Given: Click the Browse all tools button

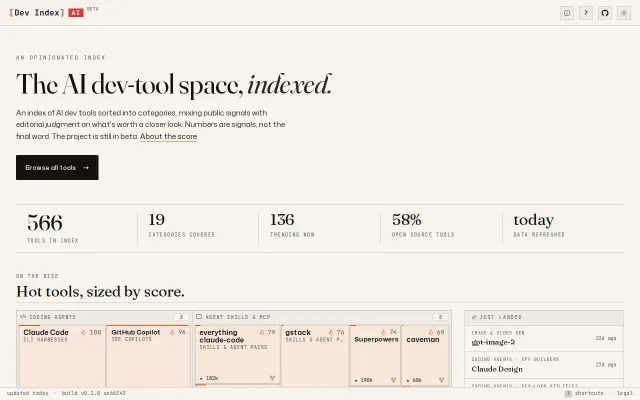Looking at the screenshot, I should [57, 167].
